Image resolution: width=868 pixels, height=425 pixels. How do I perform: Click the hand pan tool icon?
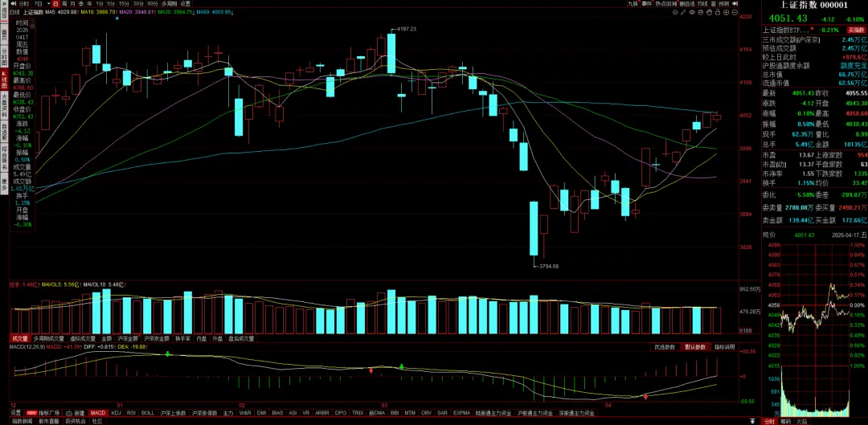[709, 12]
